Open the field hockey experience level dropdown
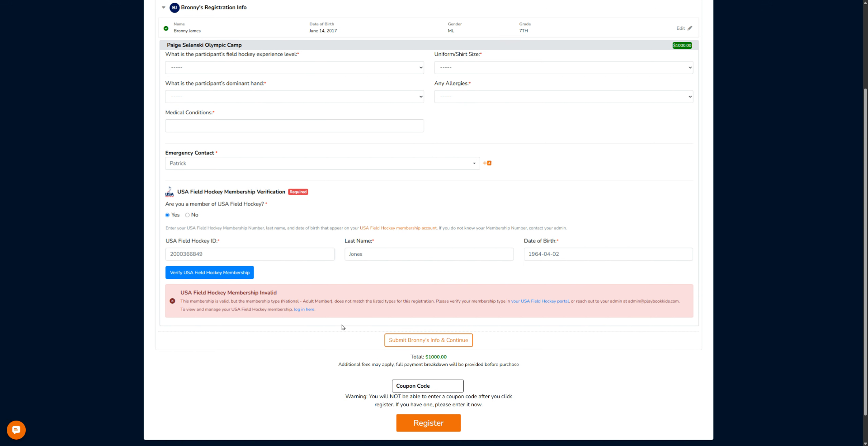 pyautogui.click(x=294, y=68)
